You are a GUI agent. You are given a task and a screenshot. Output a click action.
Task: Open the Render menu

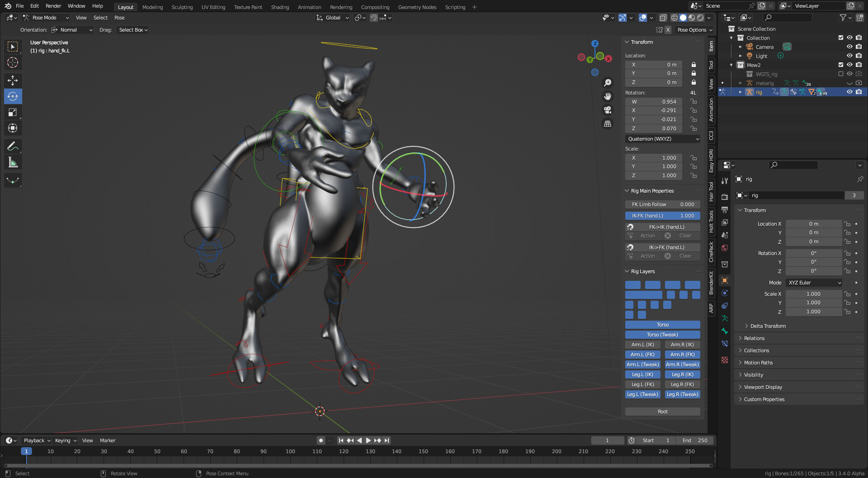tap(53, 6)
